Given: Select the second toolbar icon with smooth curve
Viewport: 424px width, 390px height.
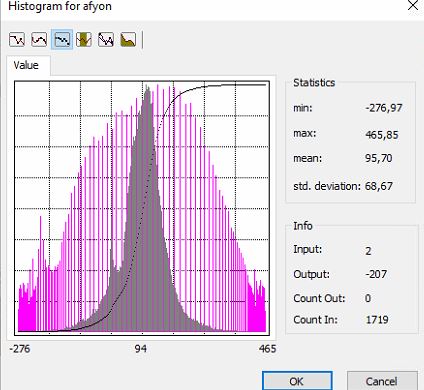Looking at the screenshot, I should click(x=39, y=39).
